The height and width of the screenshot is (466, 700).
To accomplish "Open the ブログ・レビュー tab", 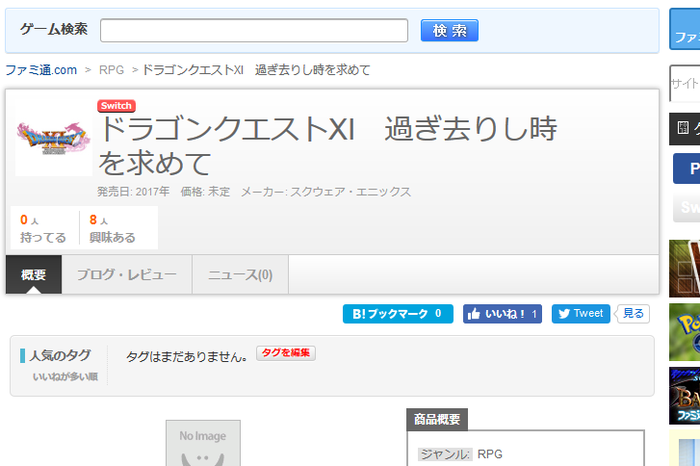I will pyautogui.click(x=127, y=275).
